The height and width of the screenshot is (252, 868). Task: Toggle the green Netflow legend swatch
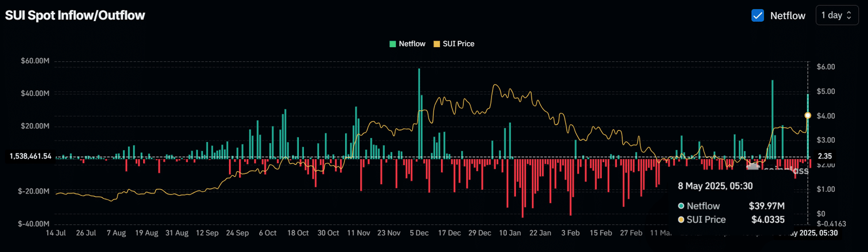[x=393, y=44]
